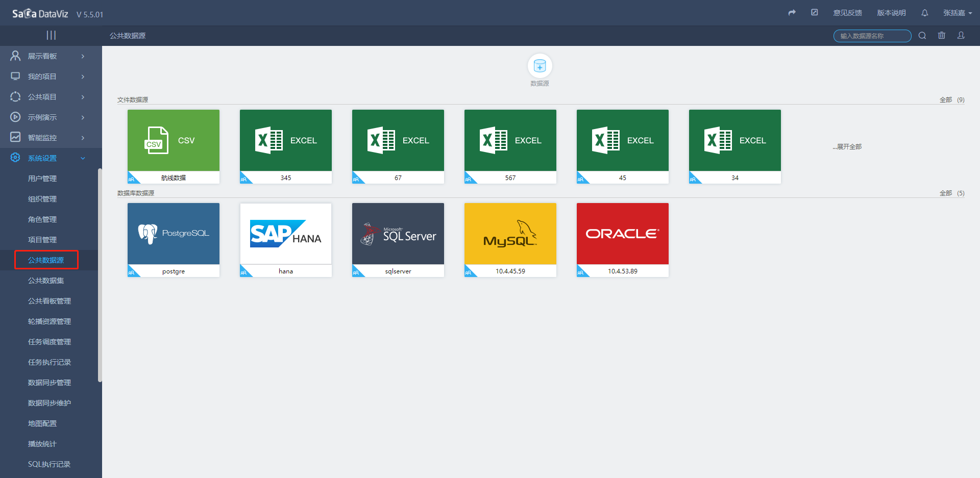Select 组织管理 in sidebar

[42, 199]
